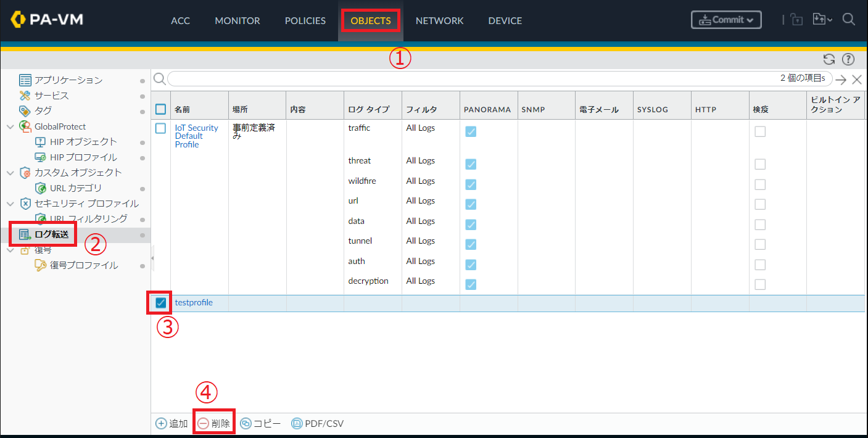Open the testprofile link

[194, 303]
